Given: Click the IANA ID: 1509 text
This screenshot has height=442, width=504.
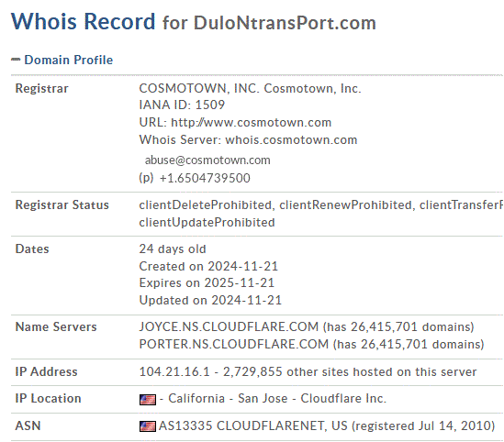Looking at the screenshot, I should tap(182, 105).
